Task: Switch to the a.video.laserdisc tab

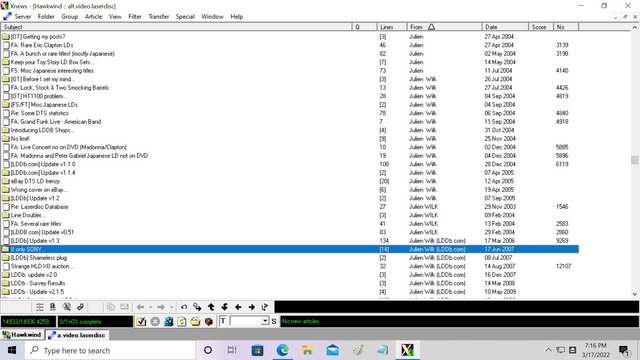Action: coord(77,335)
